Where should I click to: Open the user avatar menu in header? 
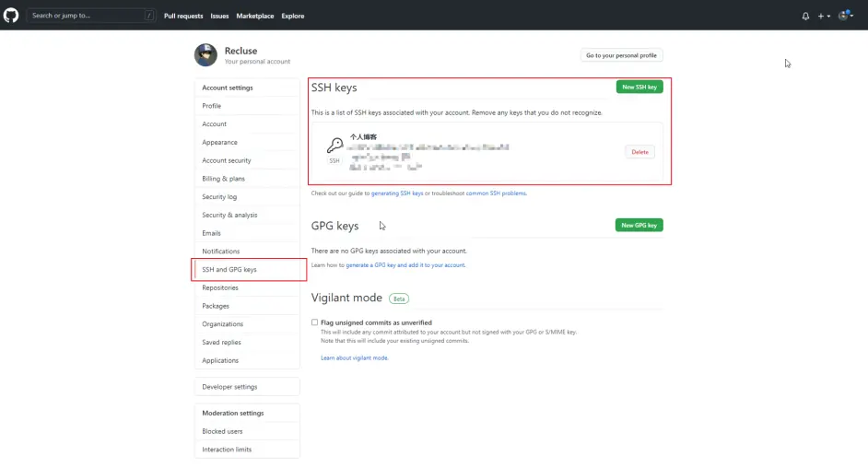(845, 16)
